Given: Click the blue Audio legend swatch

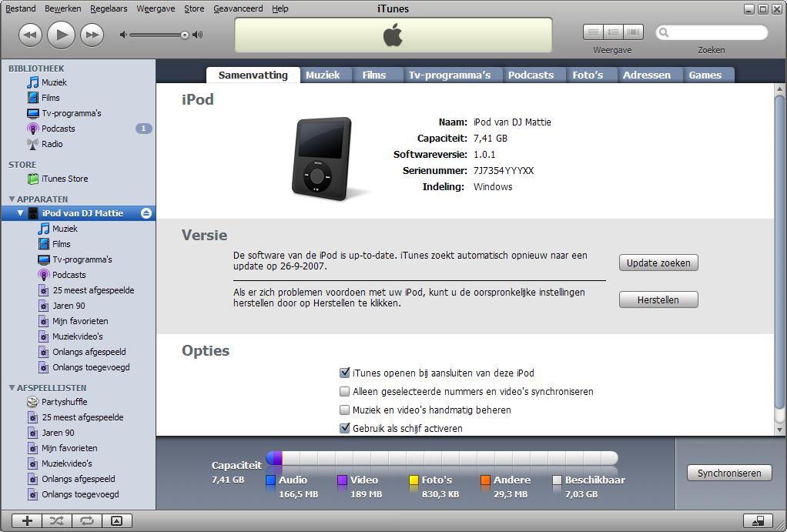Looking at the screenshot, I should pos(271,480).
